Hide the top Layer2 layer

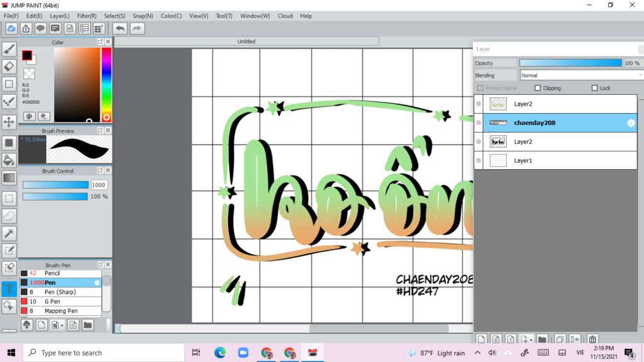(x=479, y=104)
